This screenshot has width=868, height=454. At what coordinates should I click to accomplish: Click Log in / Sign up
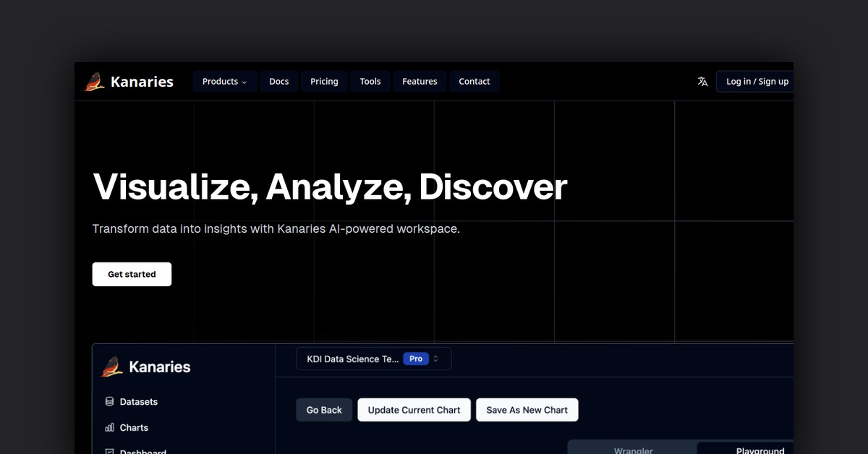[756, 81]
